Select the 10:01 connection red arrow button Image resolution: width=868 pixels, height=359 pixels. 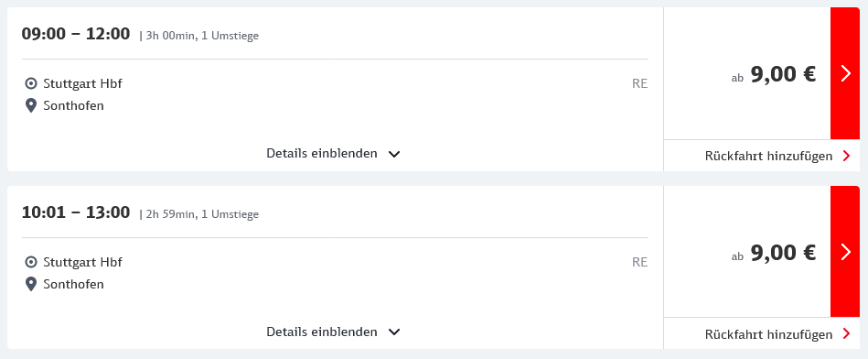(x=845, y=252)
